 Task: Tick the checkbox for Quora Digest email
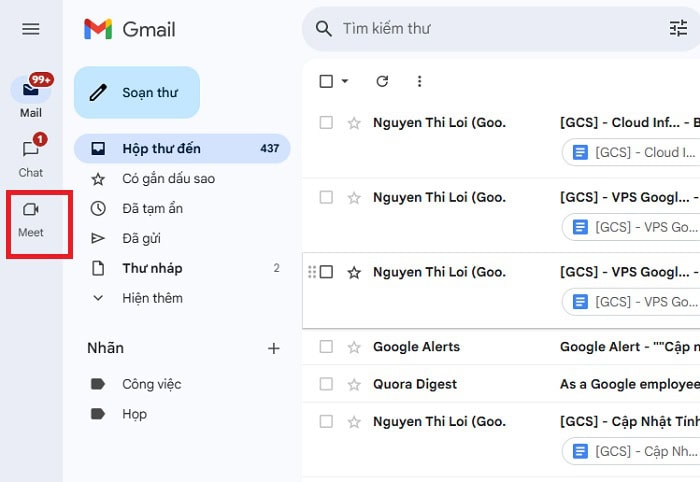326,384
